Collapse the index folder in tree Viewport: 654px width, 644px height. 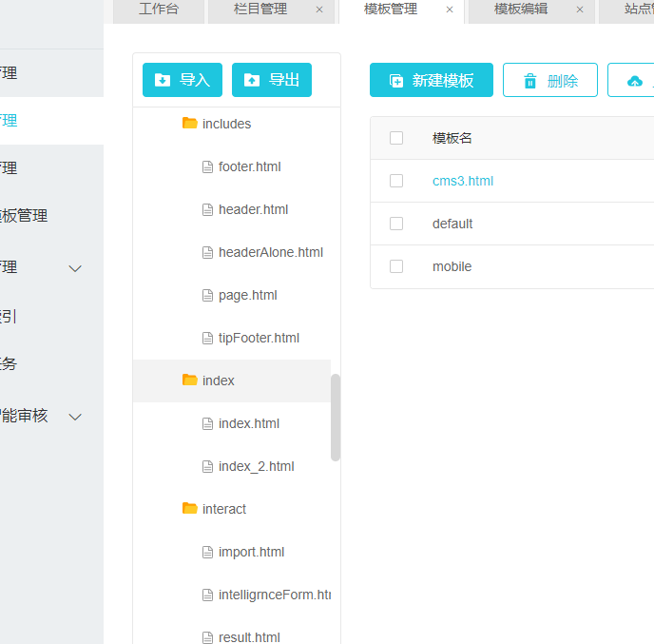[189, 381]
